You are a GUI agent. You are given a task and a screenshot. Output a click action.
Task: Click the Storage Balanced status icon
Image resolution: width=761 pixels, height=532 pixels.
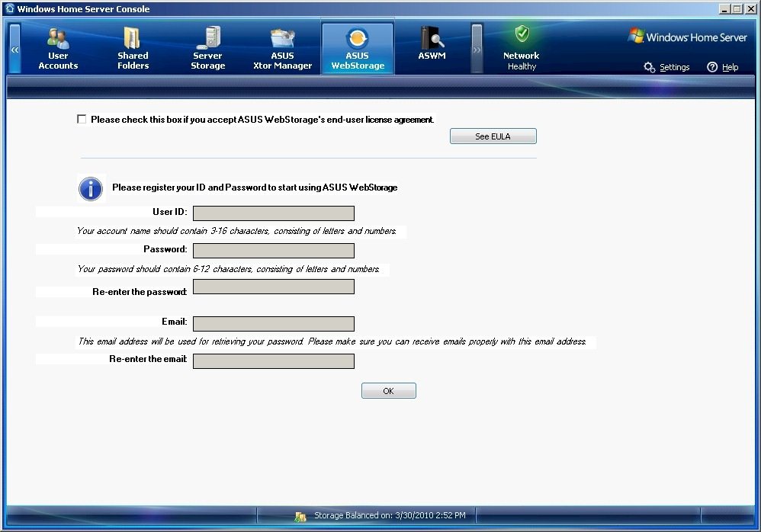[x=300, y=517]
